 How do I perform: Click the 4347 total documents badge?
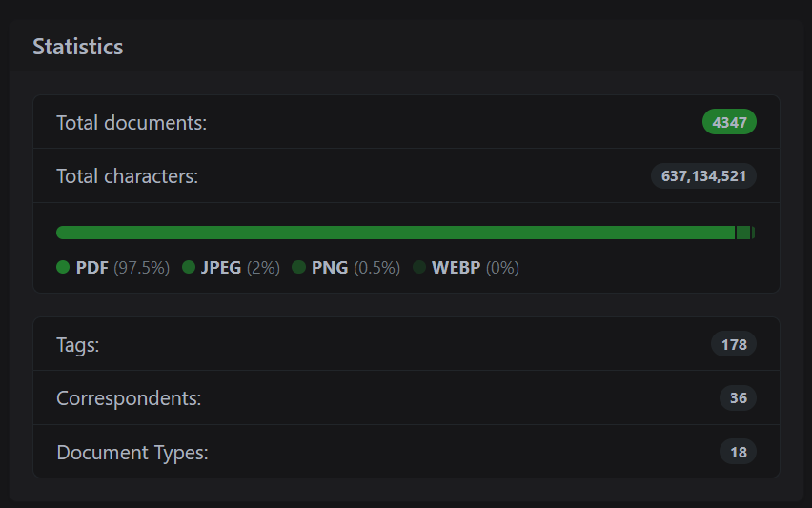(729, 122)
